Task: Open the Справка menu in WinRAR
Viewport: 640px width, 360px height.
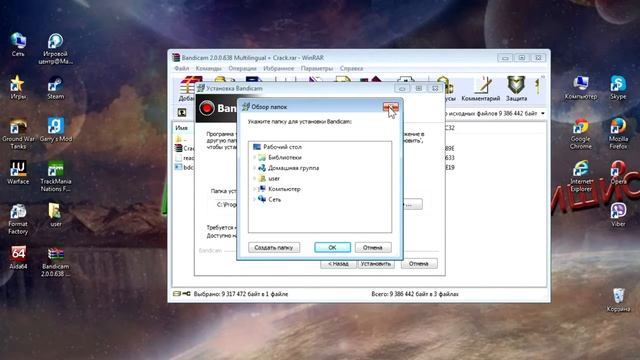Action: (x=351, y=69)
